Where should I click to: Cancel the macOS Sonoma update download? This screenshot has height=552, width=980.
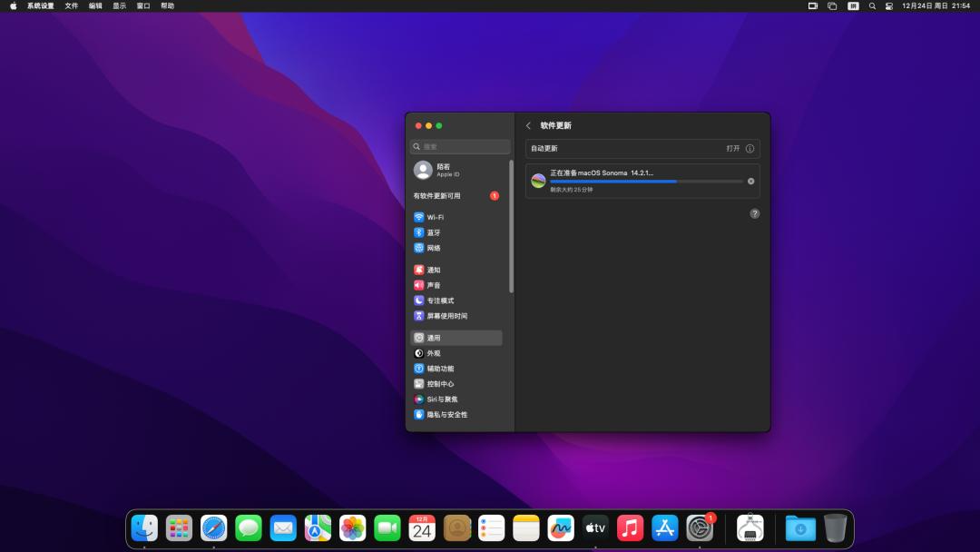pos(750,181)
